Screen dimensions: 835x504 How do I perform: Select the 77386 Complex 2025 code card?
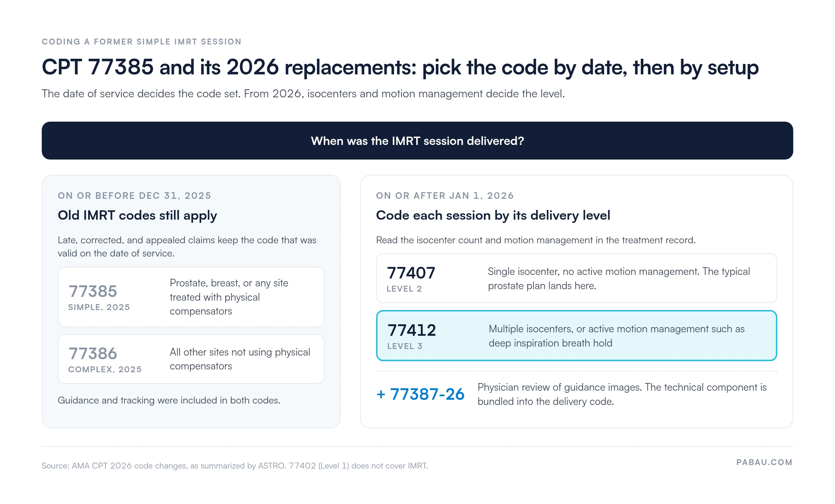191,359
